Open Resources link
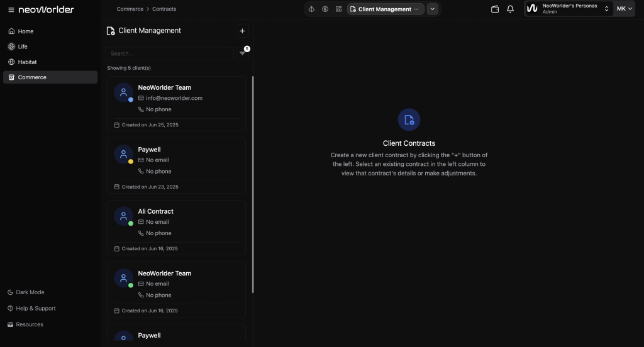Viewport: 644px width, 347px height. 25,324
